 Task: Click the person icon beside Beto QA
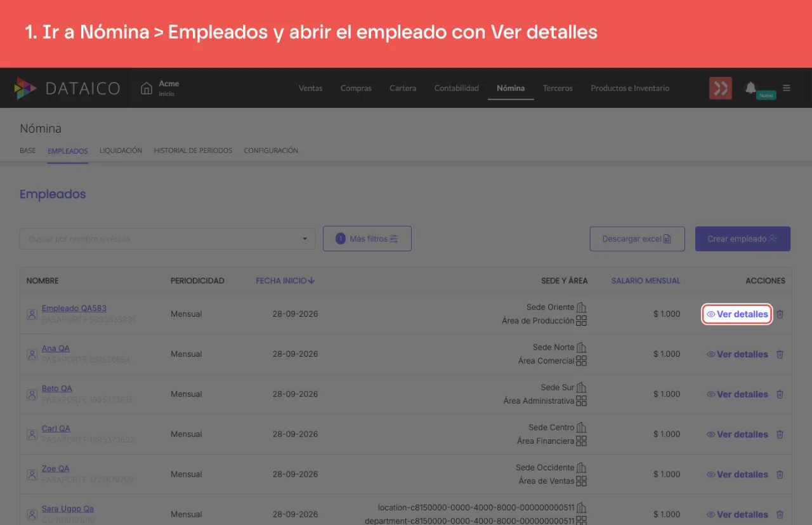tap(32, 394)
